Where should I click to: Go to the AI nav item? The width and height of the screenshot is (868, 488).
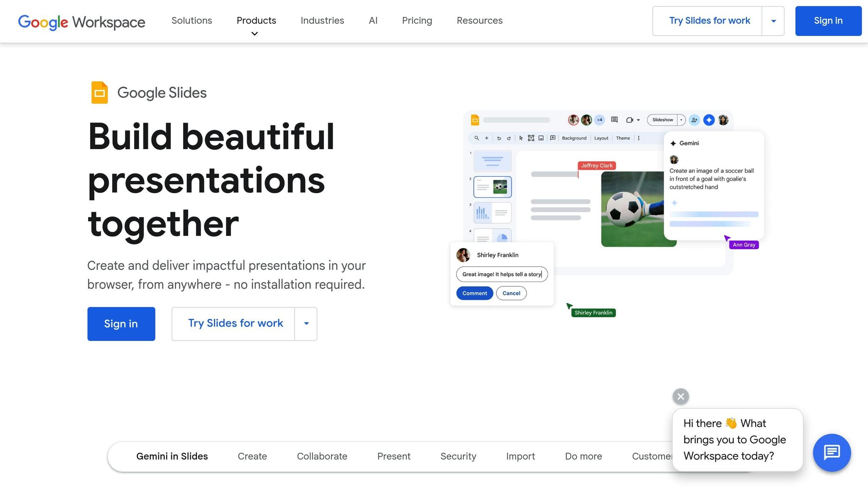(373, 20)
